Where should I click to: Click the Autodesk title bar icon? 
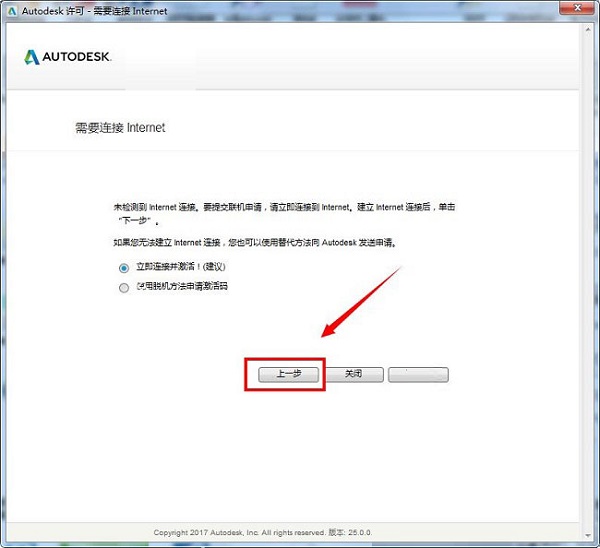pos(12,11)
